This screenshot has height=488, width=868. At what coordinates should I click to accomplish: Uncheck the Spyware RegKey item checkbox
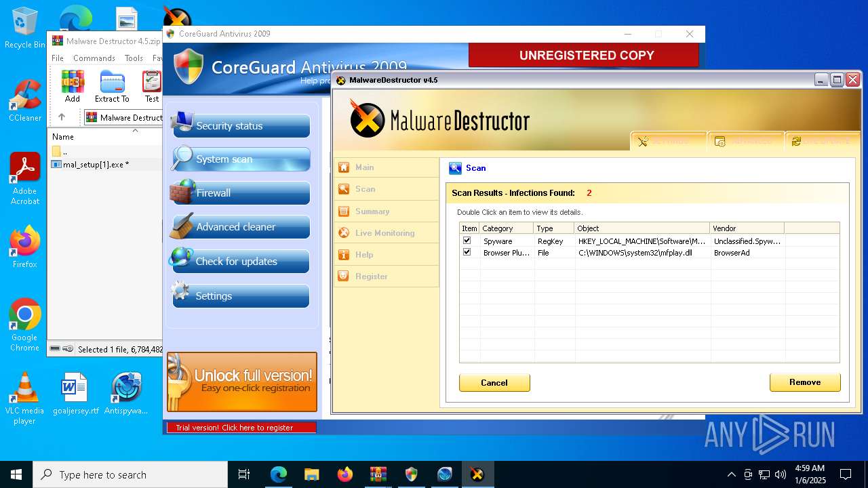[x=467, y=241]
